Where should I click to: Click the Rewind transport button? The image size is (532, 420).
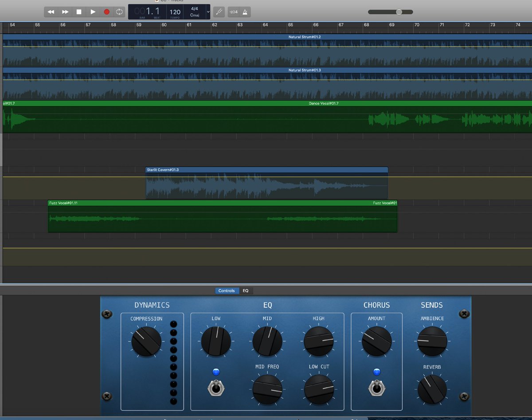pos(51,12)
